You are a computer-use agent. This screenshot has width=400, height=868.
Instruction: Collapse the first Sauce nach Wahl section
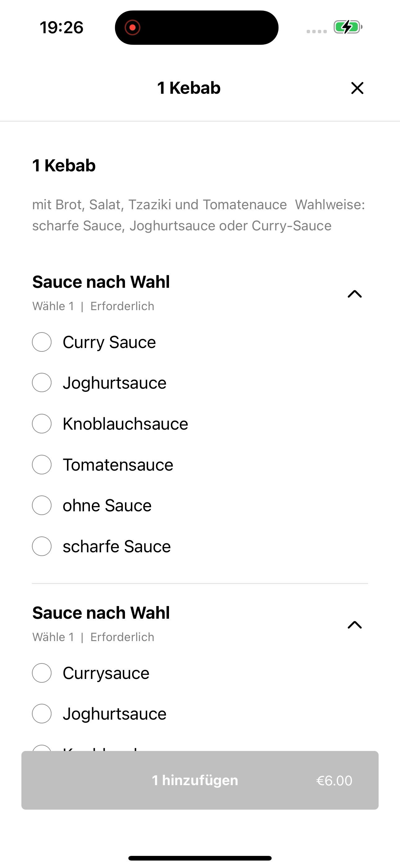tap(354, 294)
